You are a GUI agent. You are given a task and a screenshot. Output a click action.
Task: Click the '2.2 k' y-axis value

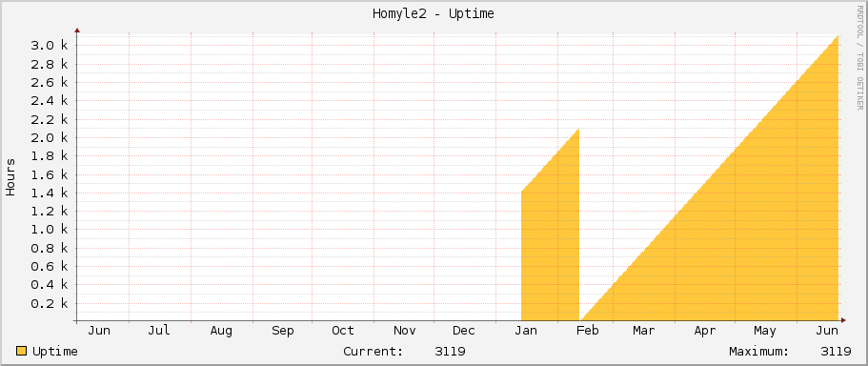pyautogui.click(x=49, y=119)
